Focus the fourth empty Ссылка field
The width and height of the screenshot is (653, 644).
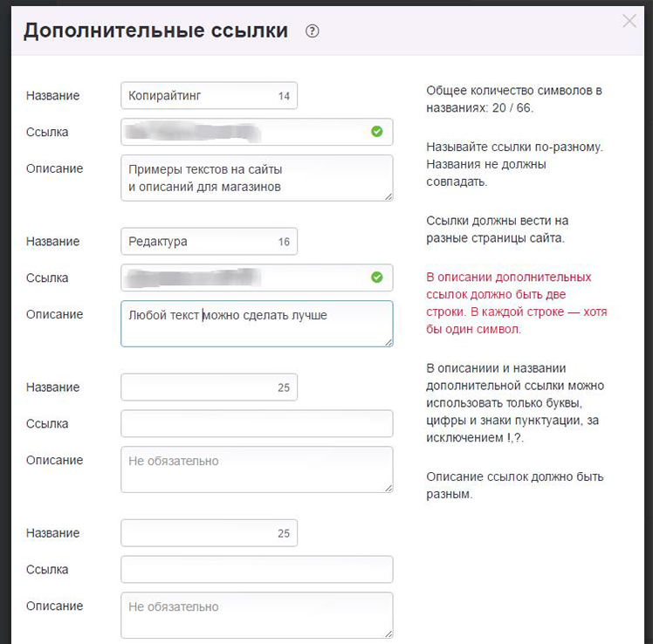click(x=257, y=569)
